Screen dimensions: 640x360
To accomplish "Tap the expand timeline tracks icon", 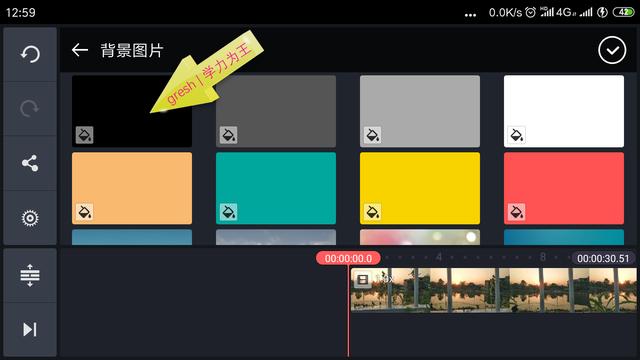I will [30, 275].
